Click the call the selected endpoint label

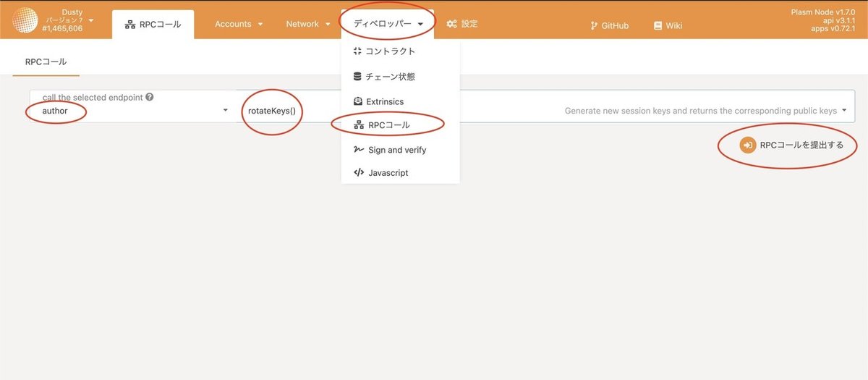coord(93,97)
